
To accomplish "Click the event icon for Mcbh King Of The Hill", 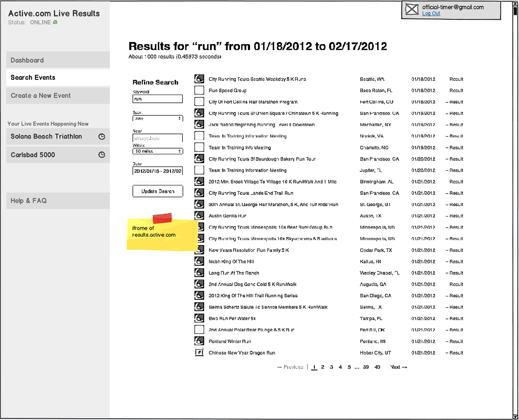I will point(199,261).
